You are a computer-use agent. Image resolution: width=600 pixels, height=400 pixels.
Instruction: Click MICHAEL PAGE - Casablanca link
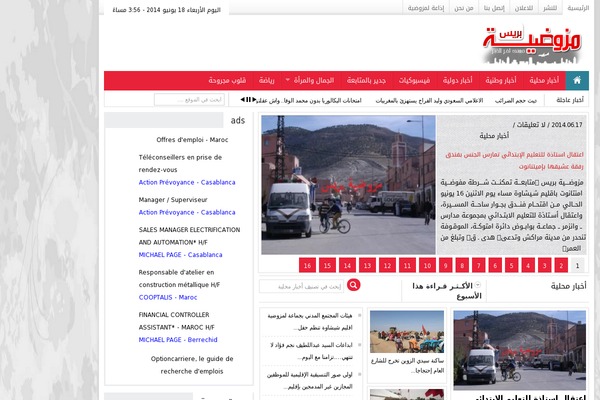point(180,255)
